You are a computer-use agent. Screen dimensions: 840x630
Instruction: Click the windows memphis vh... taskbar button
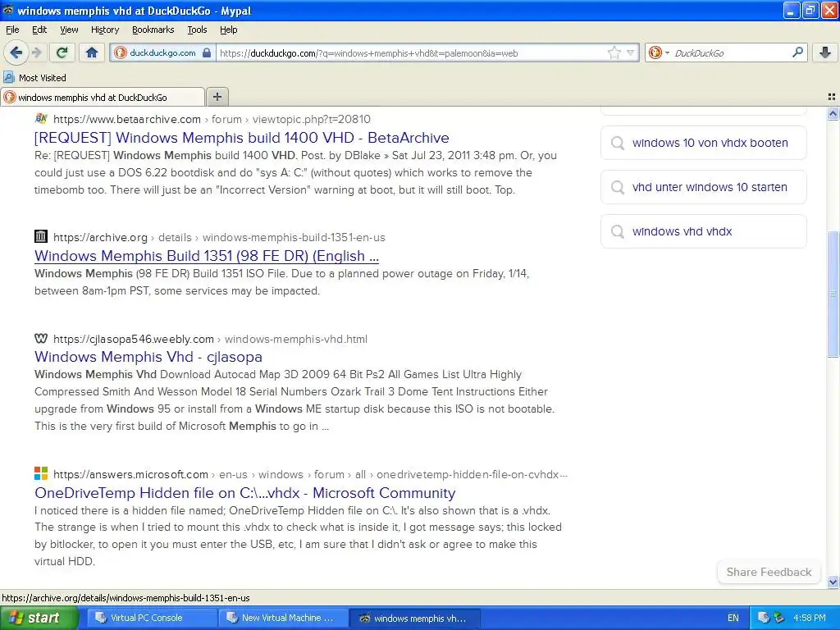click(x=414, y=618)
